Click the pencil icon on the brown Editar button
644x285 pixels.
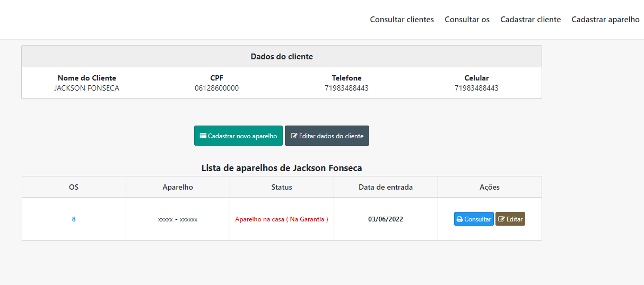(x=501, y=219)
